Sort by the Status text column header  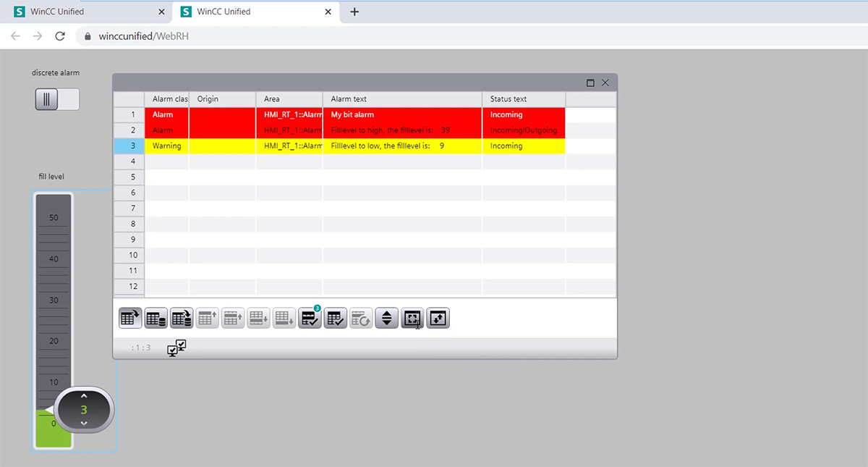coord(524,99)
